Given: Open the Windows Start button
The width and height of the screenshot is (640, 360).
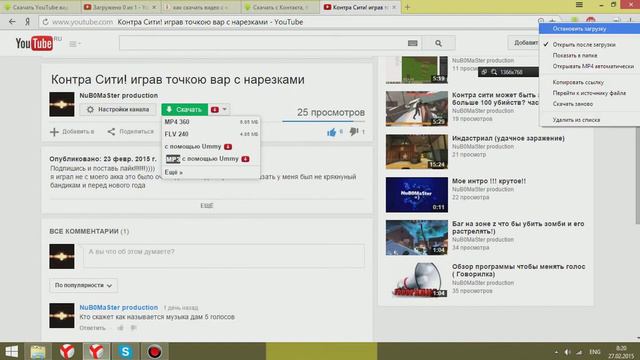Looking at the screenshot, I should [11, 351].
